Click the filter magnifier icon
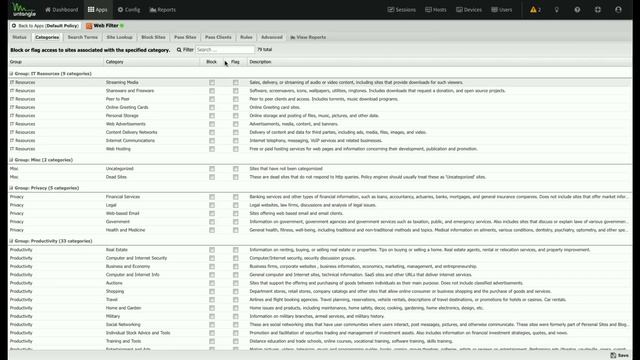Image resolution: width=640 pixels, height=360 pixels. coord(179,50)
